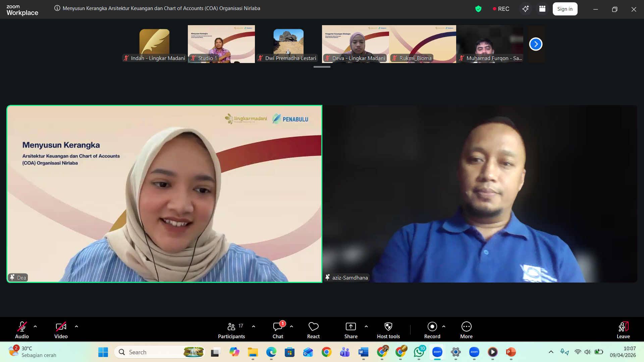The image size is (644, 362).
Task: Unpin Dea's video
Action: (12, 278)
